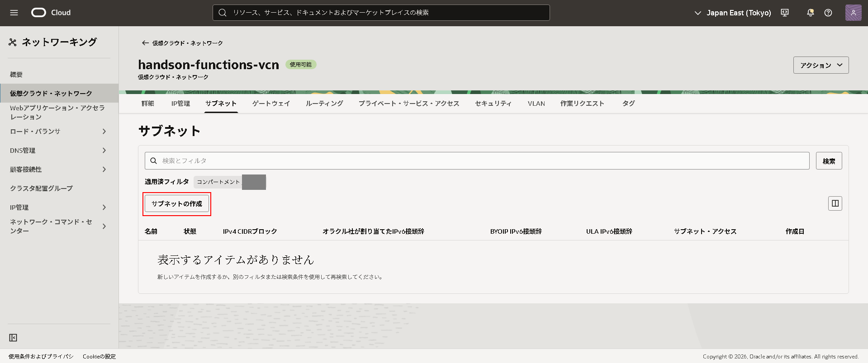Select 仮想クラウド・ネットワーク in the sidebar

pyautogui.click(x=59, y=93)
